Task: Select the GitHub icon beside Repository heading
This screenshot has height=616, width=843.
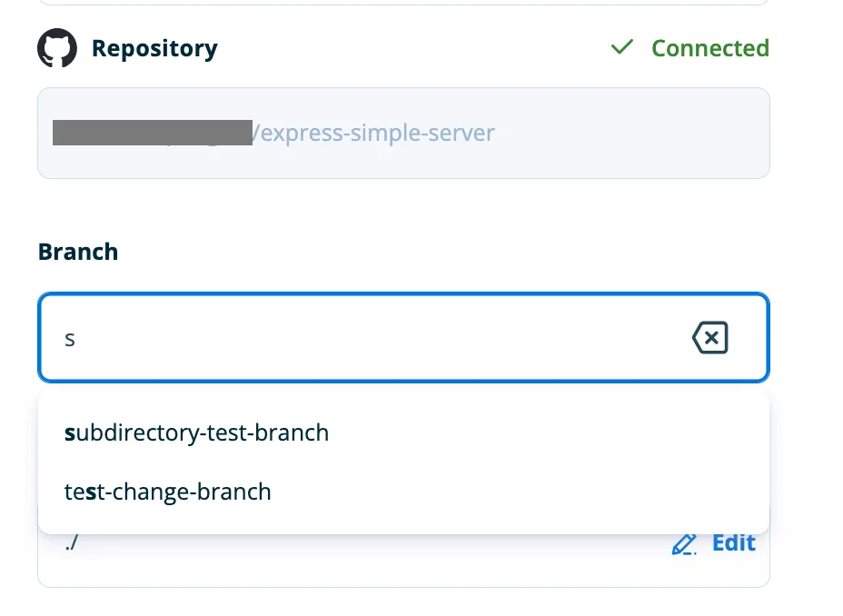Action: (56, 47)
